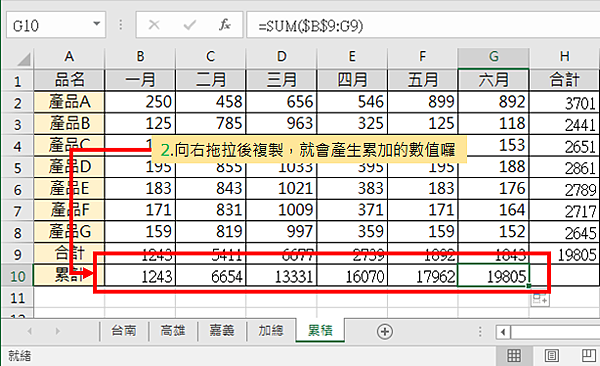Select row 1 header

click(x=18, y=81)
